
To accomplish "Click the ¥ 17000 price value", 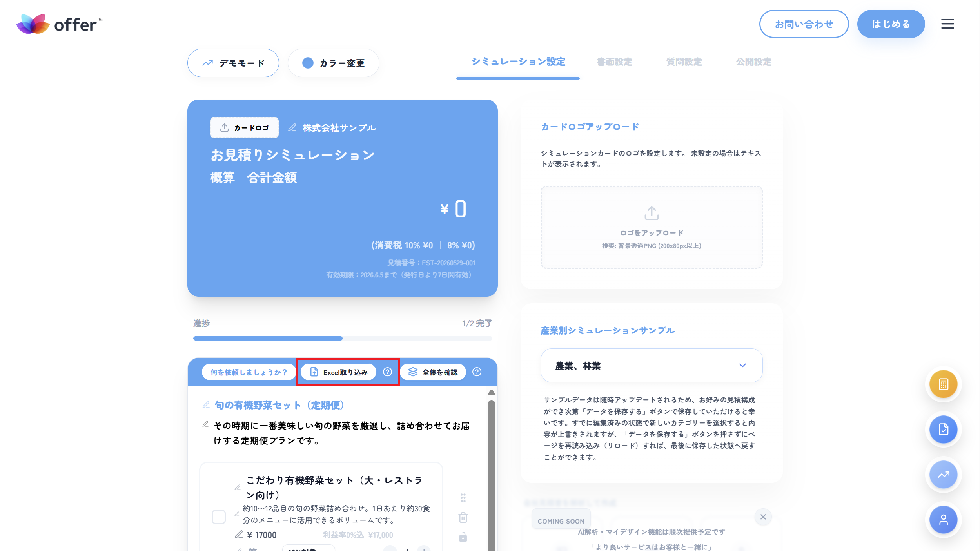I will (262, 535).
